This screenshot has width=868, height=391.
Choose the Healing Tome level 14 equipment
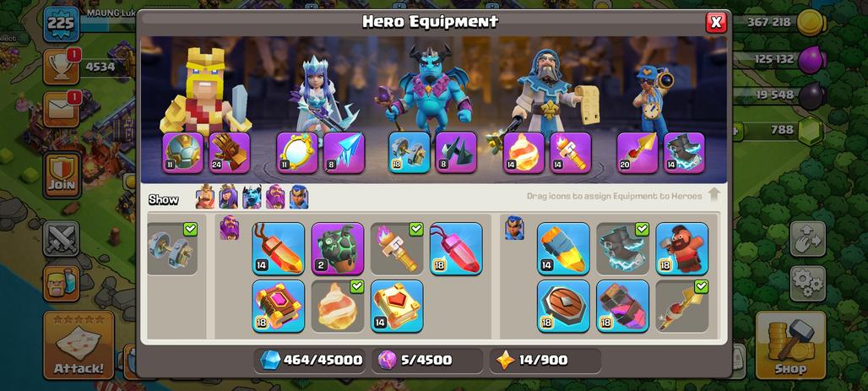click(x=397, y=307)
